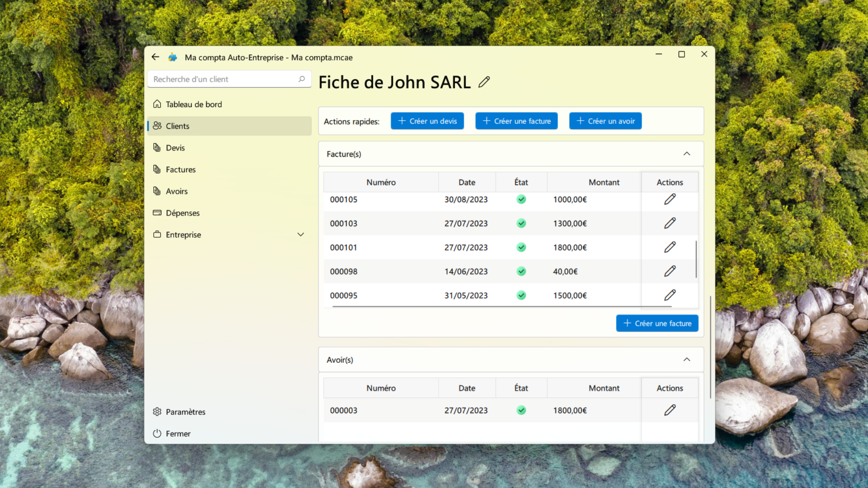Open the Devis section
Screen dimensions: 868x488
(175, 147)
